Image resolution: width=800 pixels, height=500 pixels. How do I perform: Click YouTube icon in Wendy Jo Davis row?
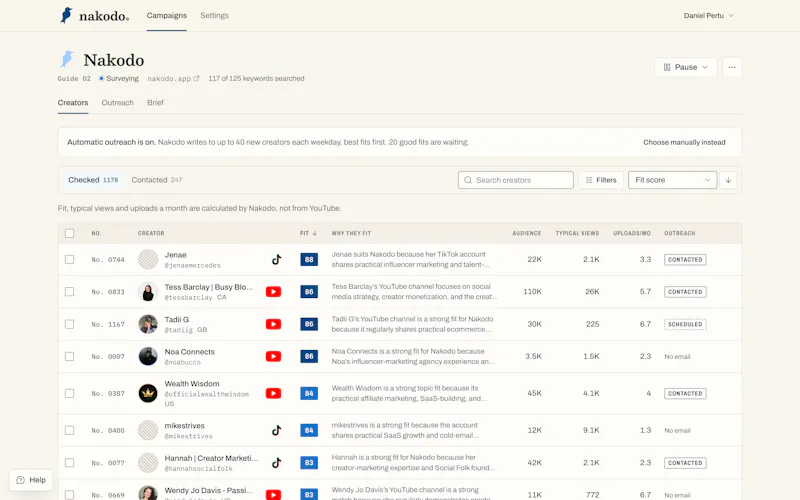(x=273, y=495)
